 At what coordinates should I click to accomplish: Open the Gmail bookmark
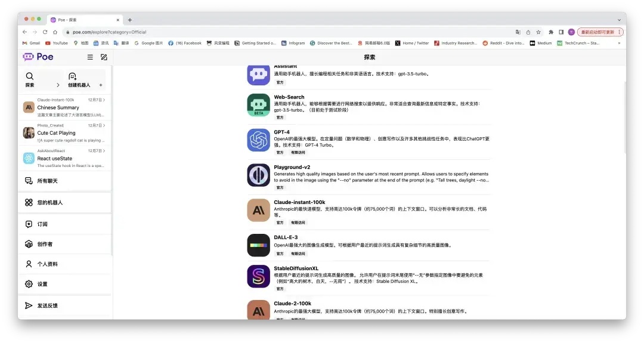31,43
